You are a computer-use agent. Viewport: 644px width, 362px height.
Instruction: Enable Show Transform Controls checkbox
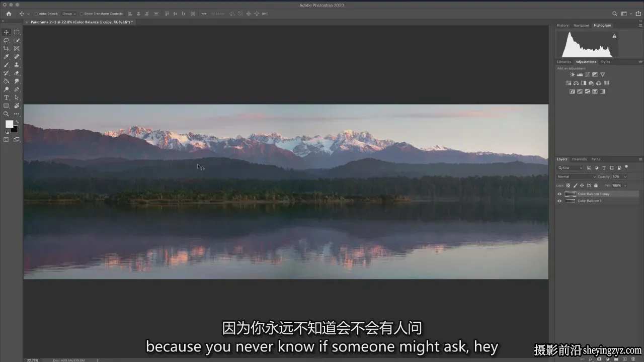pyautogui.click(x=82, y=14)
